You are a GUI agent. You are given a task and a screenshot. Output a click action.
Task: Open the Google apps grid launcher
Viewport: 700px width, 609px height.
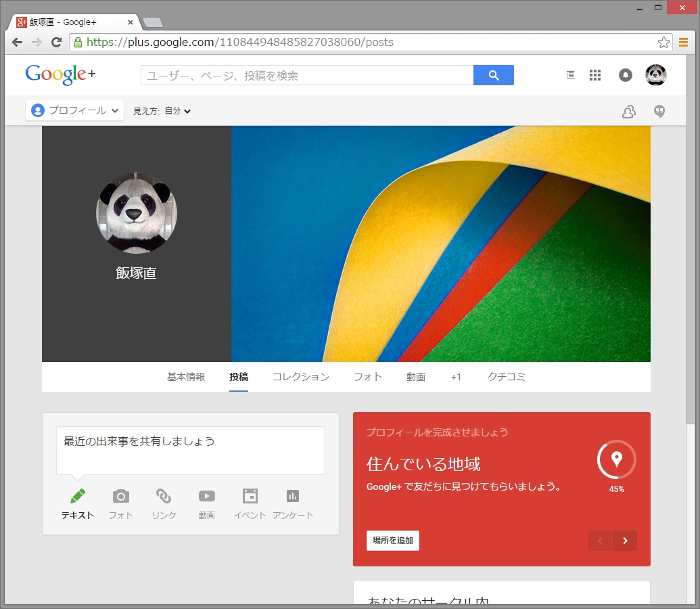tap(595, 75)
